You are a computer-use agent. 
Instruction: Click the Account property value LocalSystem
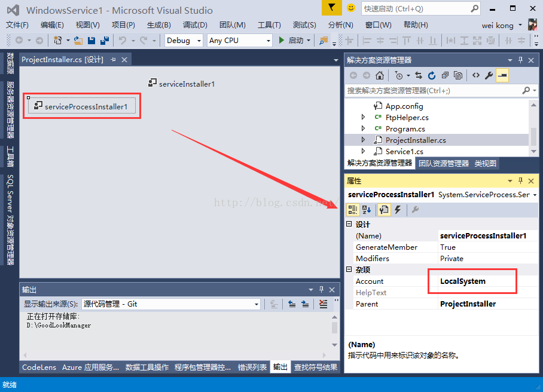489,281
